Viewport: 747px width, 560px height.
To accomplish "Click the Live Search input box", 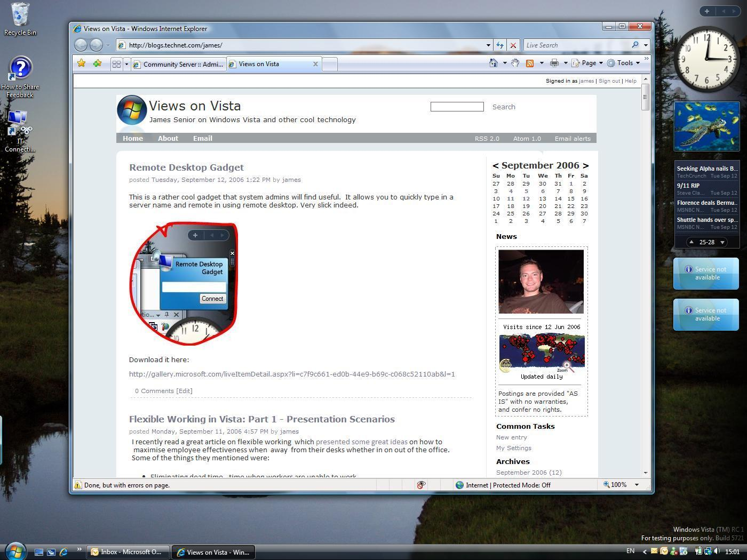I will (577, 45).
